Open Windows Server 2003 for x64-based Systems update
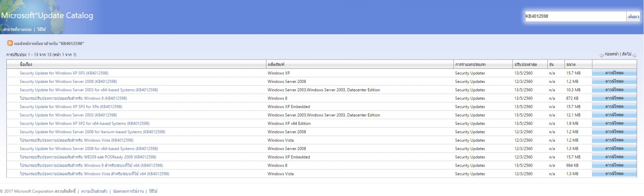This screenshot has height=196, width=644. [89, 90]
